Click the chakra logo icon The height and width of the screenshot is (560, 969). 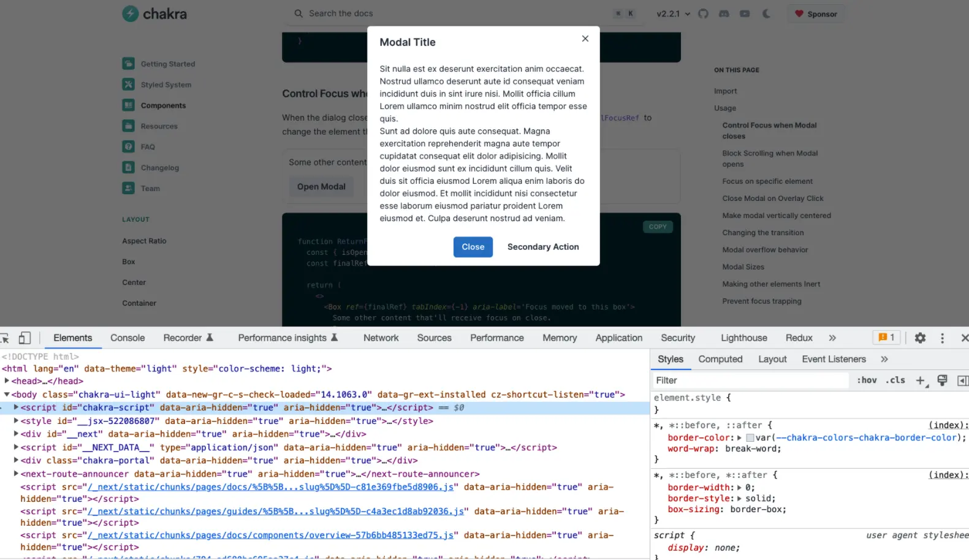tap(130, 13)
